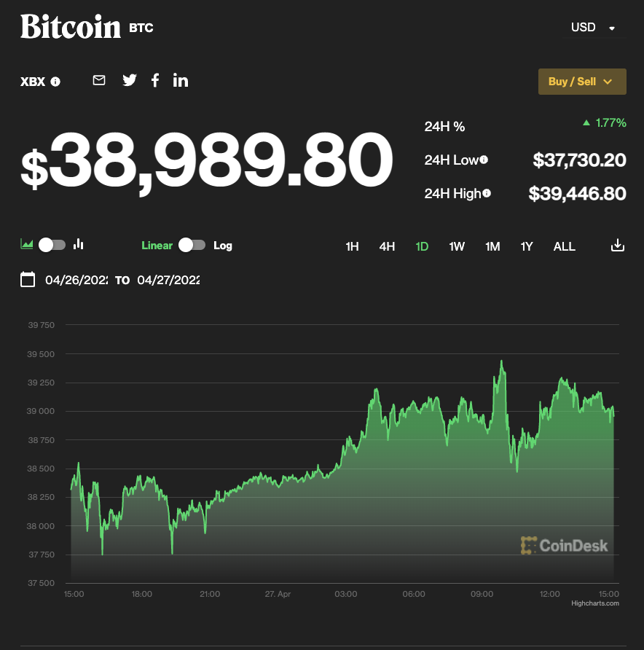Show the ALL time range
The height and width of the screenshot is (650, 644).
(x=564, y=246)
